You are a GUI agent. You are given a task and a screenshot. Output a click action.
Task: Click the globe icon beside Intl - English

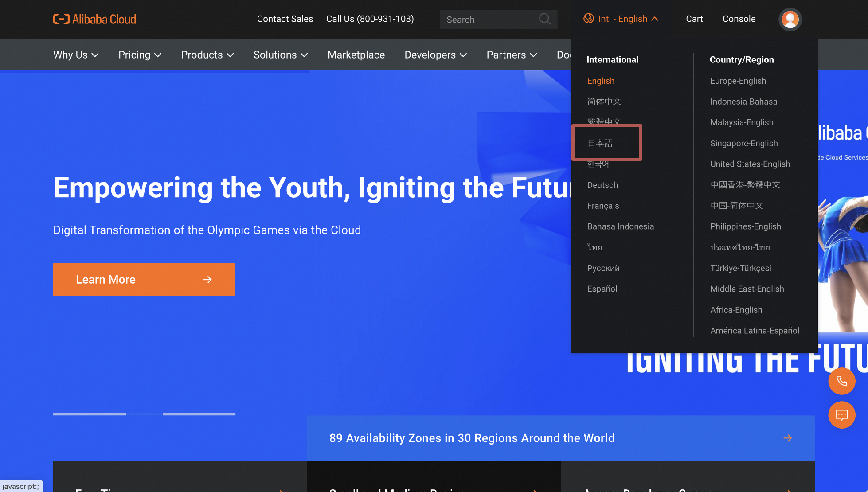click(589, 19)
